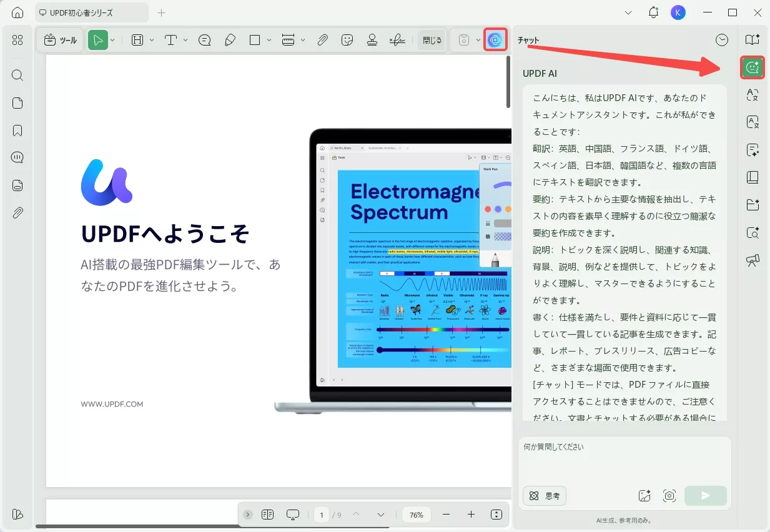Select the Text tool in the toolbar

tap(170, 39)
